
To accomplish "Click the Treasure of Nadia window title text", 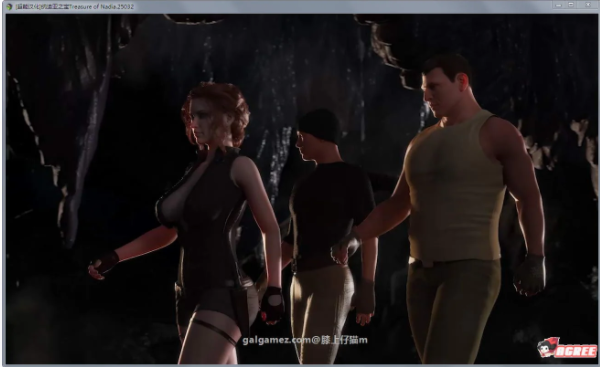I will (75, 7).
